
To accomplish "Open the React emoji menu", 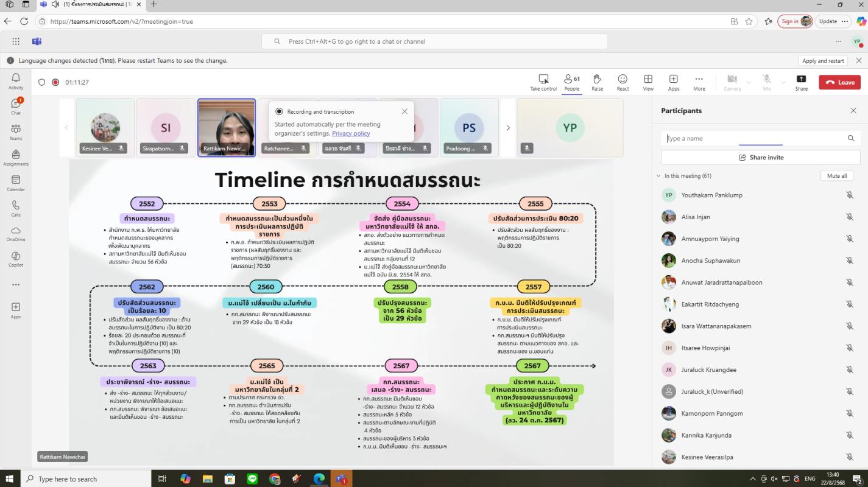I will pos(623,82).
